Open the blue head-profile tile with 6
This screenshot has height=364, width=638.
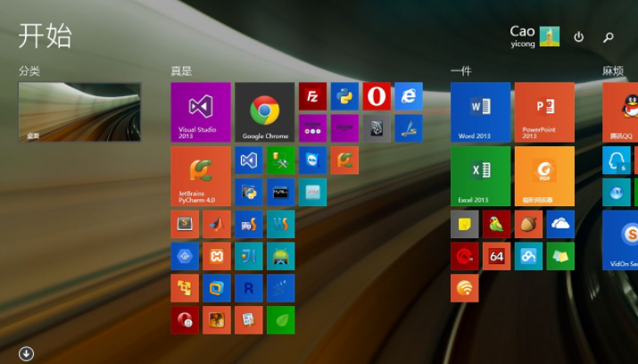(617, 161)
